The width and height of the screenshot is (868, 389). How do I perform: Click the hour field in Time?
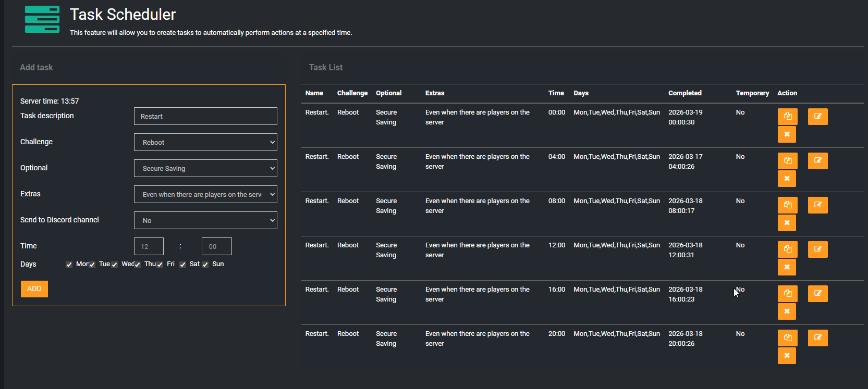(x=149, y=246)
